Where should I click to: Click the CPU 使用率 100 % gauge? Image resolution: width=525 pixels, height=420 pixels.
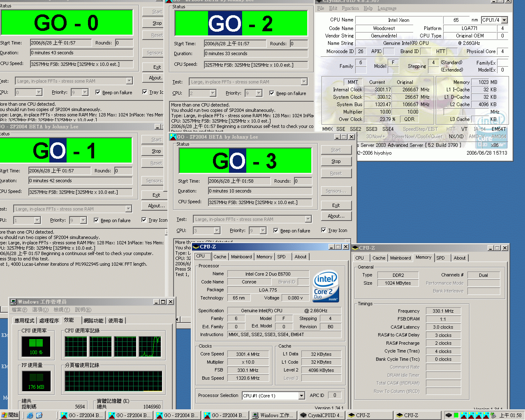coord(36,346)
